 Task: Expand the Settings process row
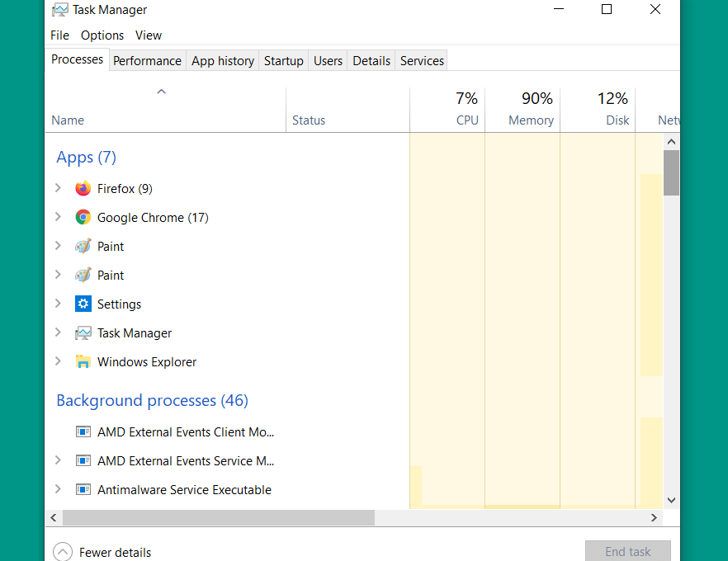58,304
